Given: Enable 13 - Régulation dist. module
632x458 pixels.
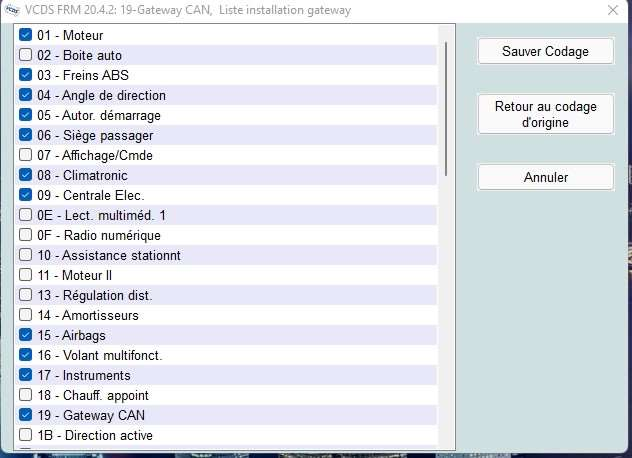Looking at the screenshot, I should coord(25,295).
